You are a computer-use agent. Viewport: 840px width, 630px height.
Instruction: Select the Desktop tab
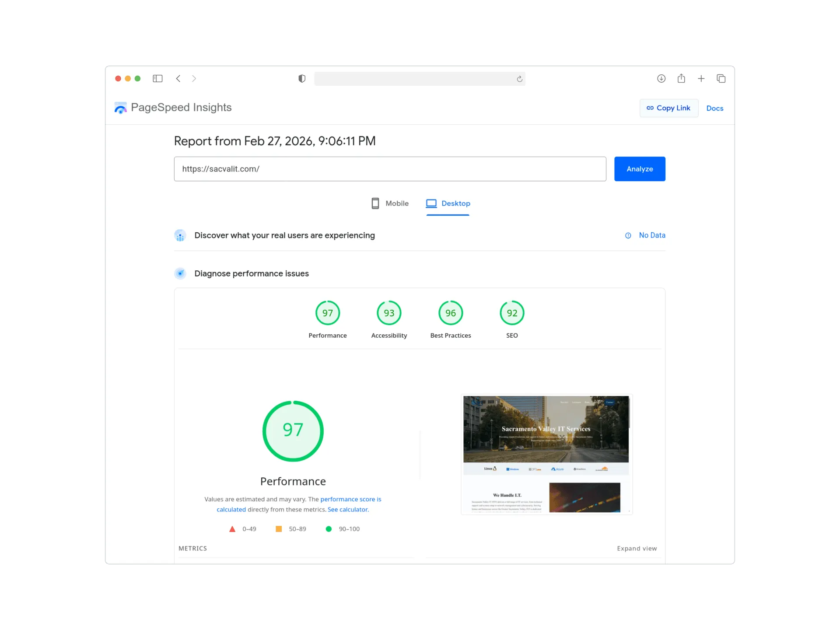pos(448,203)
